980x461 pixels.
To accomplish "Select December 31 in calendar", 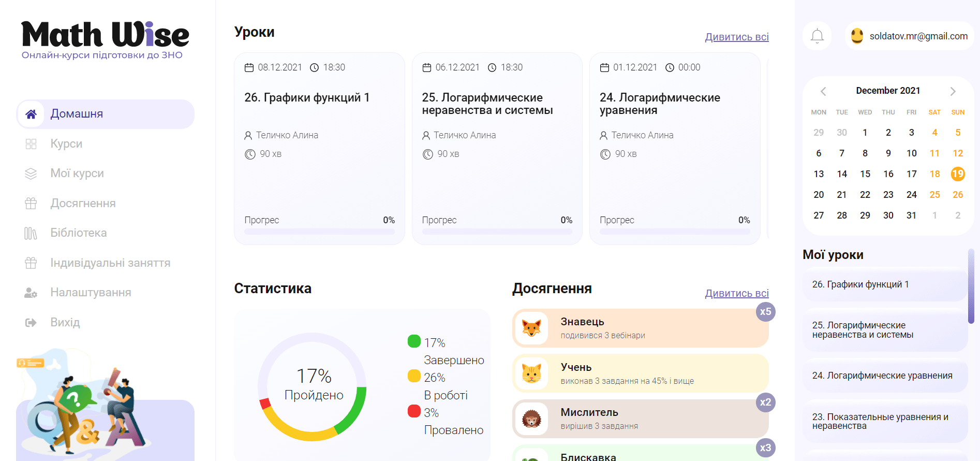I will [911, 215].
